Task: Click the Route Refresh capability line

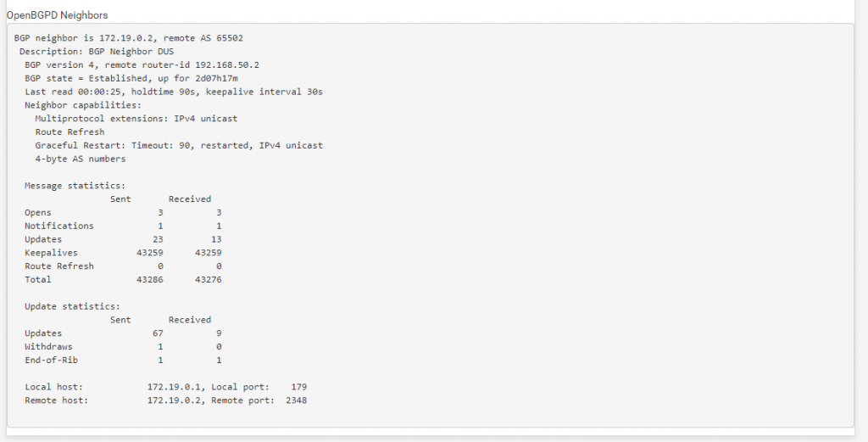Action: pyautogui.click(x=70, y=131)
